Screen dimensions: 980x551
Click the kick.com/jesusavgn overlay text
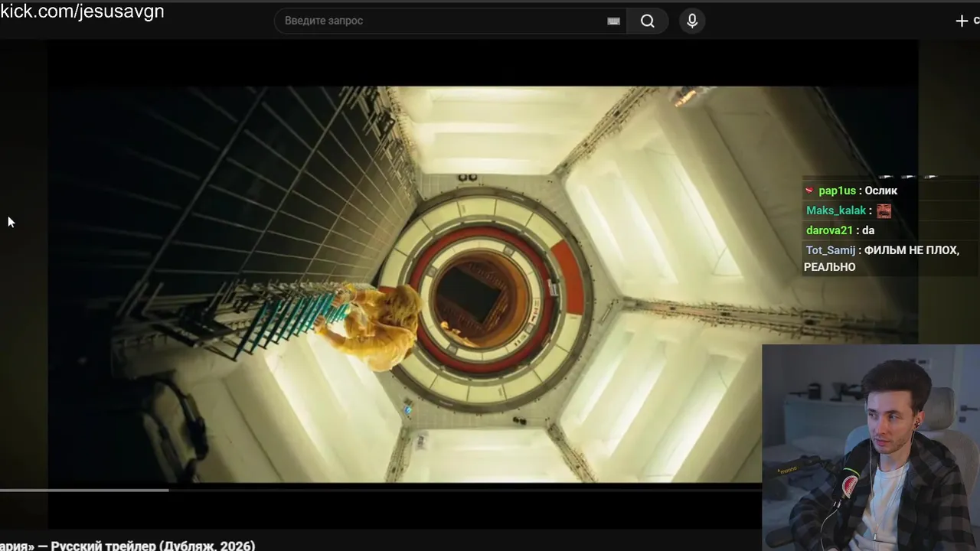click(82, 11)
